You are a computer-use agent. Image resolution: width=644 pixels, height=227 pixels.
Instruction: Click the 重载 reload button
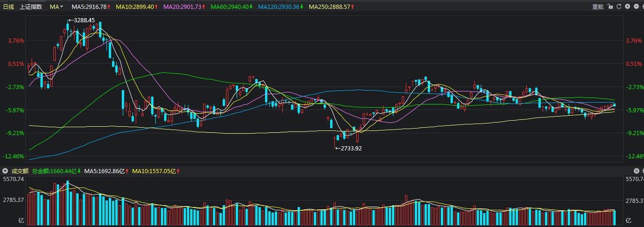click(598, 6)
